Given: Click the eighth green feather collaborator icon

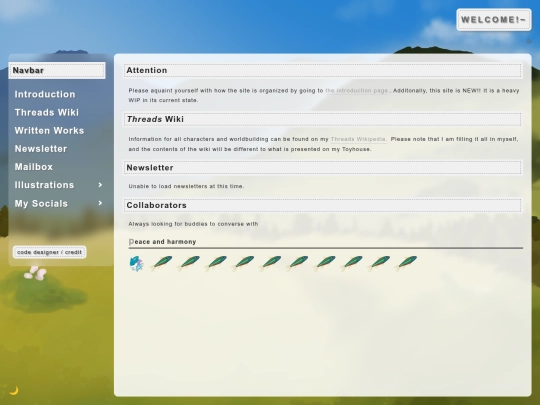Looking at the screenshot, I should point(353,263).
